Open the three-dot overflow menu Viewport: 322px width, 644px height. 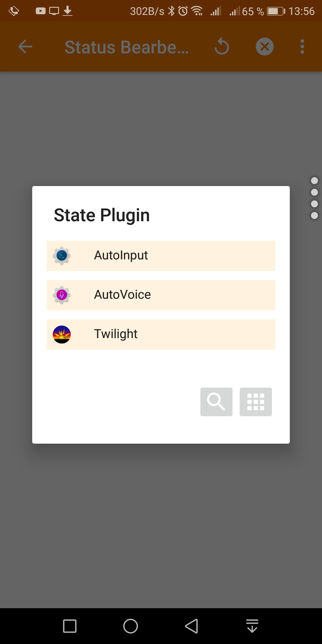(x=302, y=47)
